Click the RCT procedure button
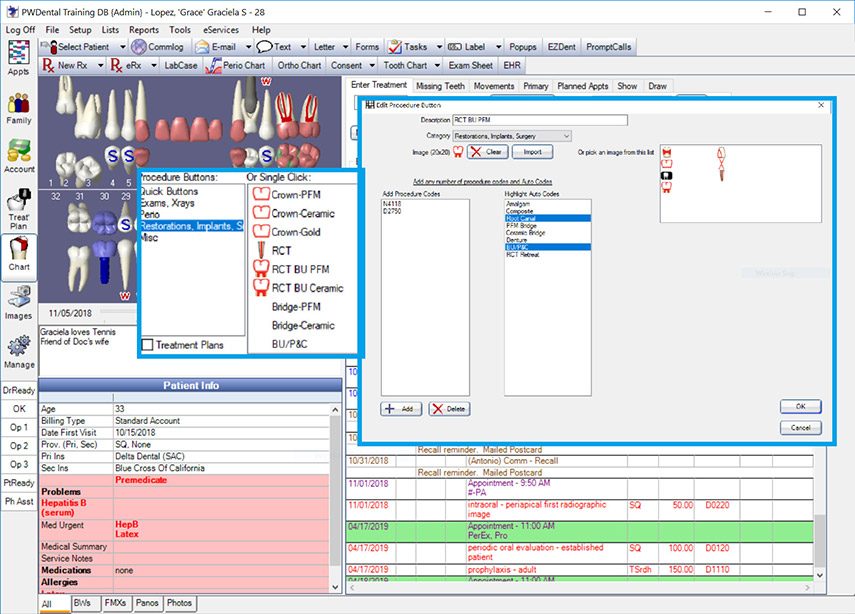This screenshot has width=855, height=614. pyautogui.click(x=273, y=250)
